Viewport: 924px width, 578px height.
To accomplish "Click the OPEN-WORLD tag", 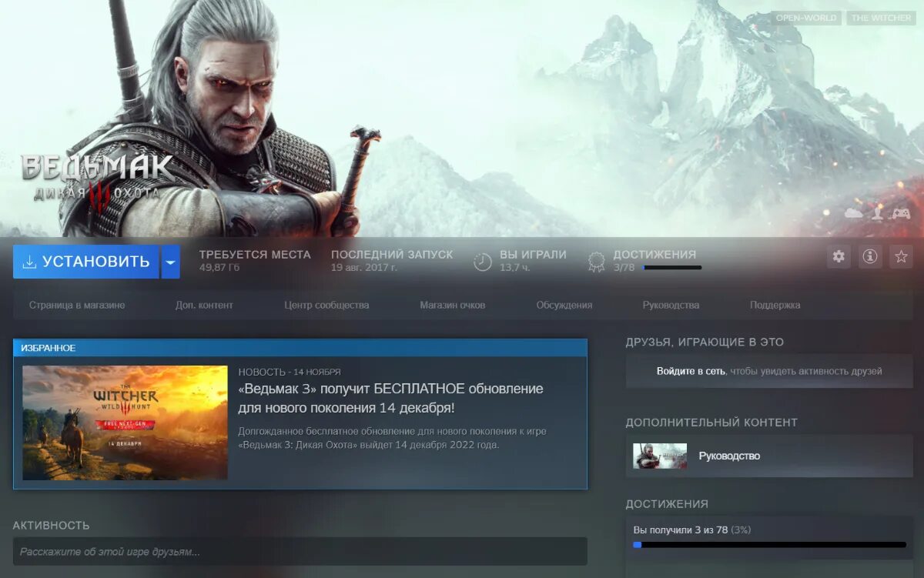I will coord(806,18).
